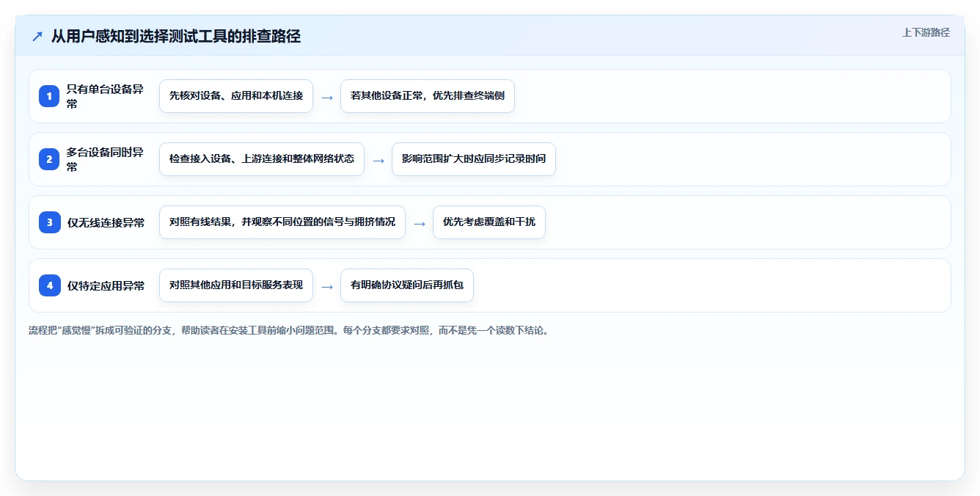Select the '先核对设备、应用和本机连接' box

236,96
